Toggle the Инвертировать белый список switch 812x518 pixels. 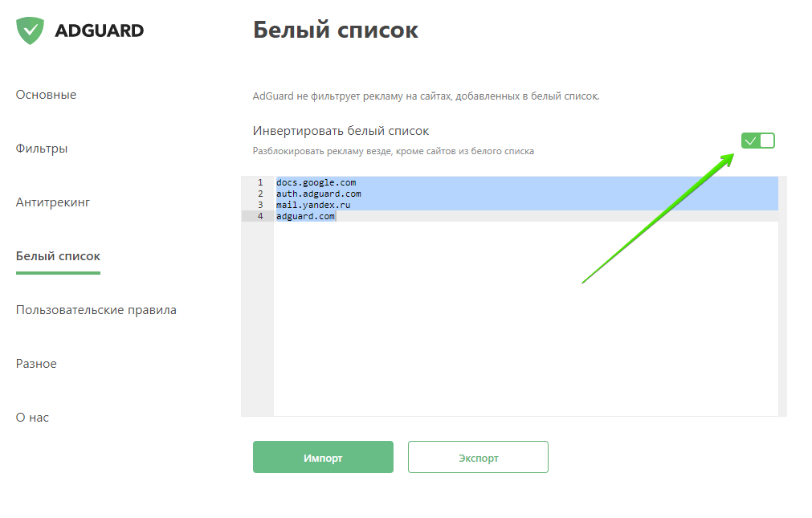click(x=757, y=141)
